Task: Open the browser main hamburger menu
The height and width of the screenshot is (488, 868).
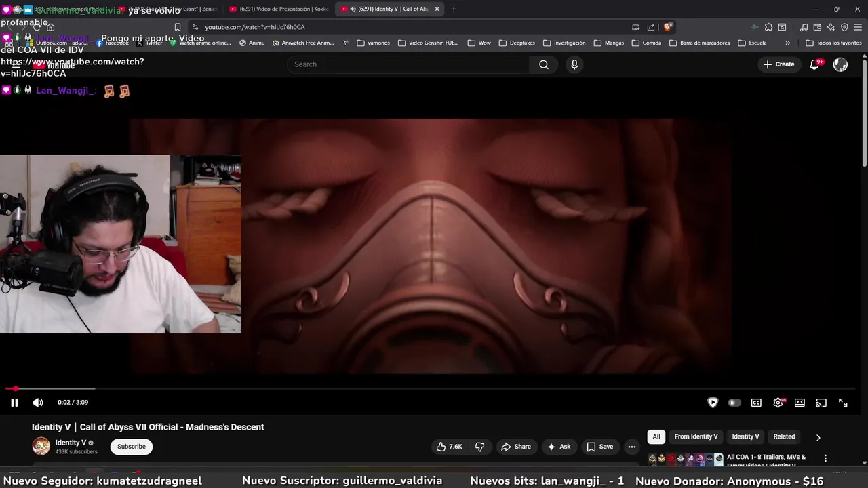Action: 858,27
